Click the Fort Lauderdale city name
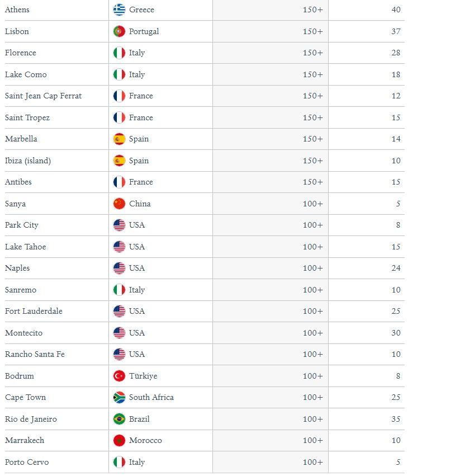The width and height of the screenshot is (455, 476). 34,311
